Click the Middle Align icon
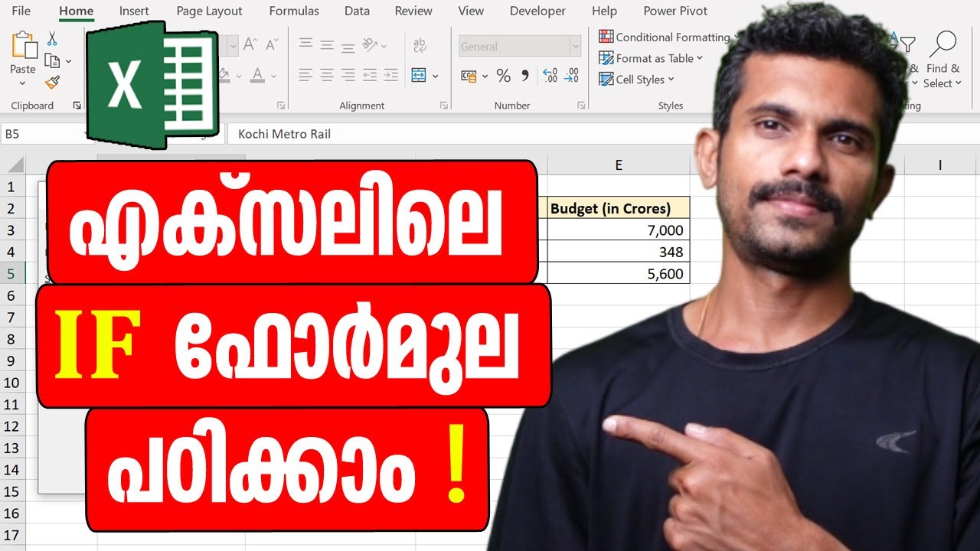The image size is (980, 551). [x=327, y=45]
